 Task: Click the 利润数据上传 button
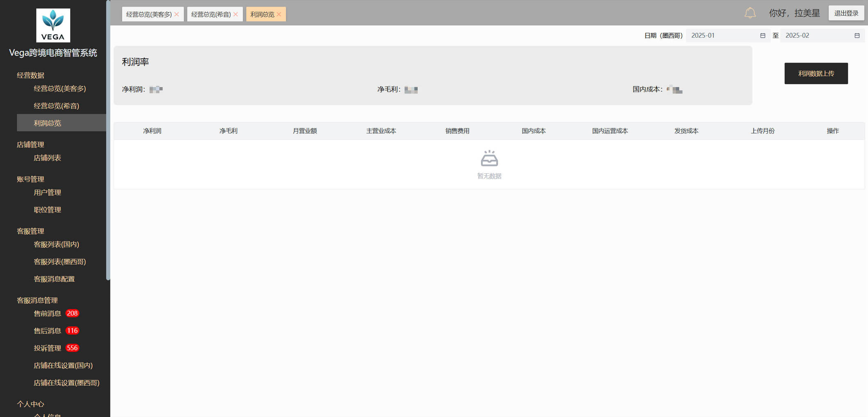[x=816, y=73]
